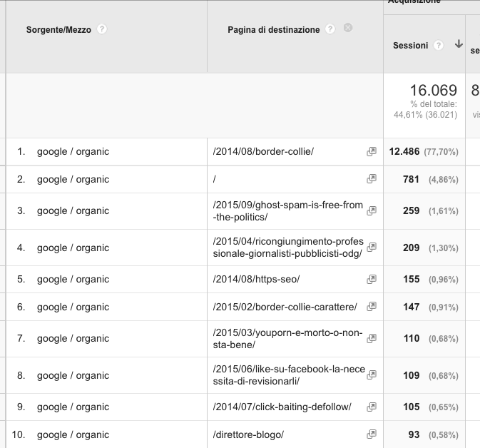This screenshot has width=480, height=448.
Task: Select /2014/07/click-baiting-defollow/ landing page
Action: coord(282,407)
